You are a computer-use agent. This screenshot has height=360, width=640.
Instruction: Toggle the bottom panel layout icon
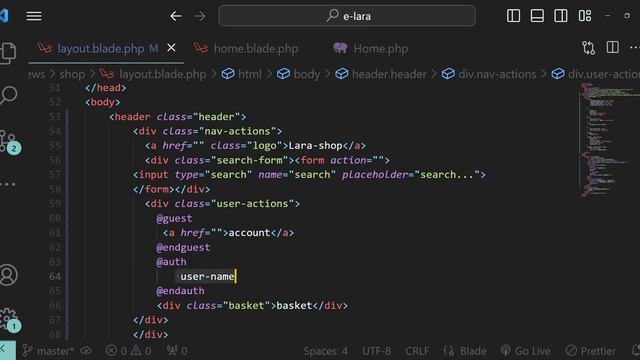(537, 16)
